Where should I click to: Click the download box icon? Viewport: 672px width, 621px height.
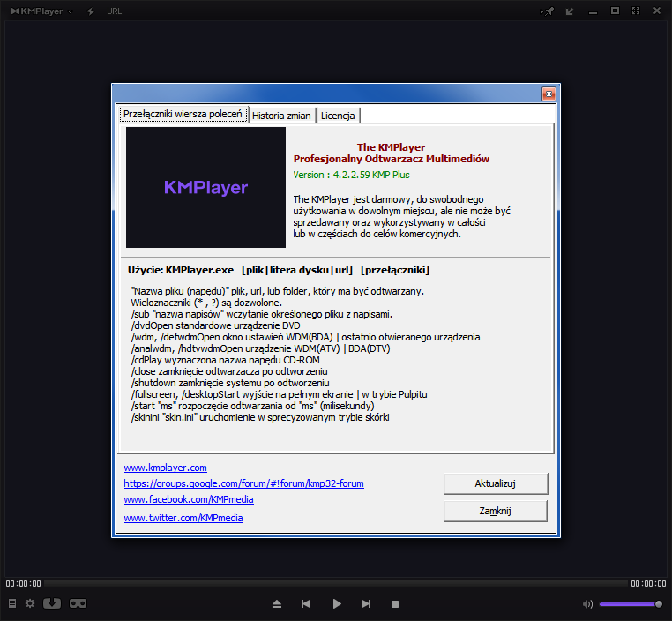click(52, 603)
